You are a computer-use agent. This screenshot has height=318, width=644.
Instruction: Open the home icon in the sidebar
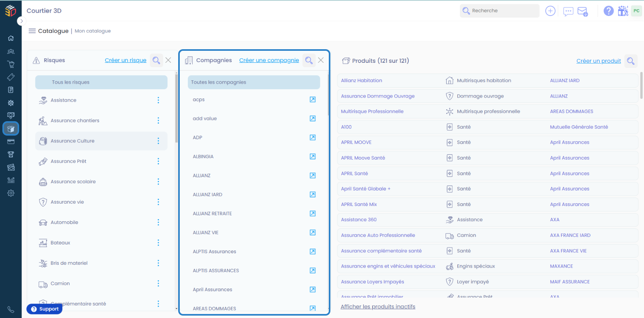11,38
